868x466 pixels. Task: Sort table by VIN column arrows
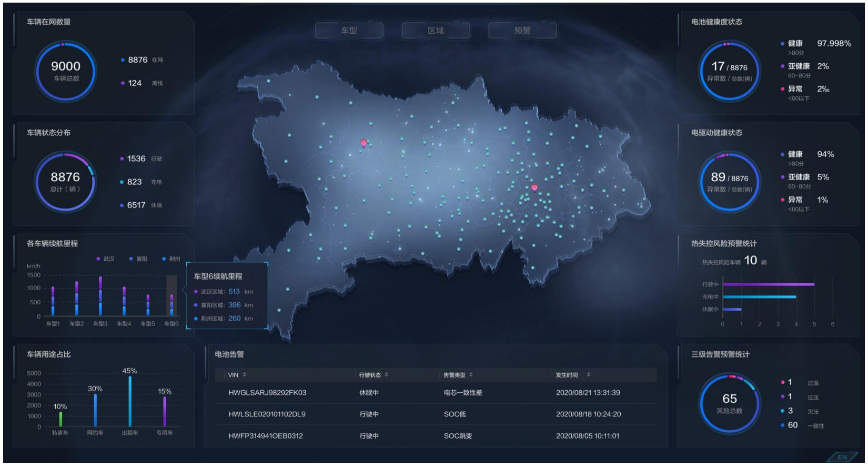245,375
